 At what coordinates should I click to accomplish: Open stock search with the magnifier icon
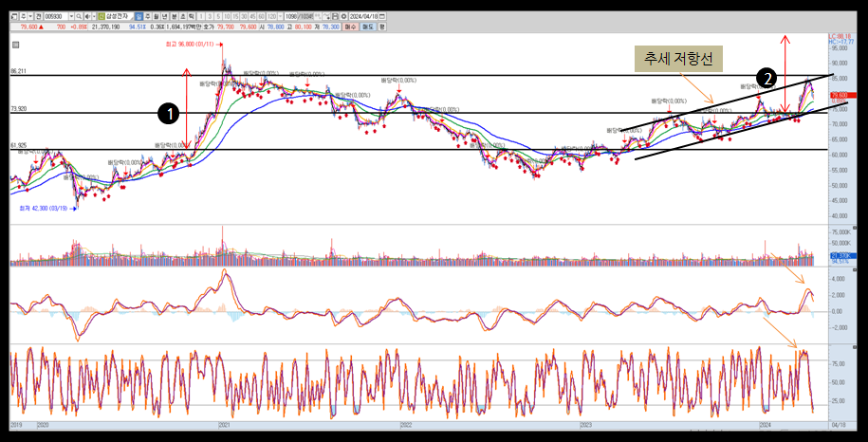coord(79,16)
